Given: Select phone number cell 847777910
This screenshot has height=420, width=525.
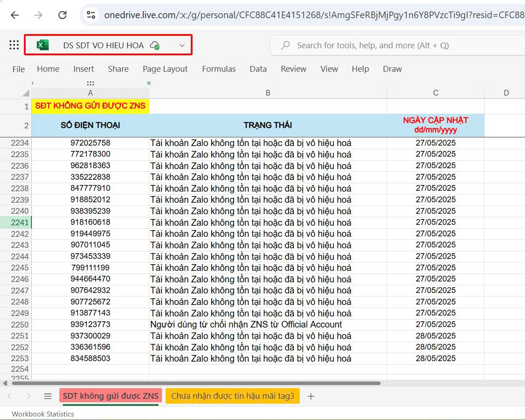Looking at the screenshot, I should [90, 189].
